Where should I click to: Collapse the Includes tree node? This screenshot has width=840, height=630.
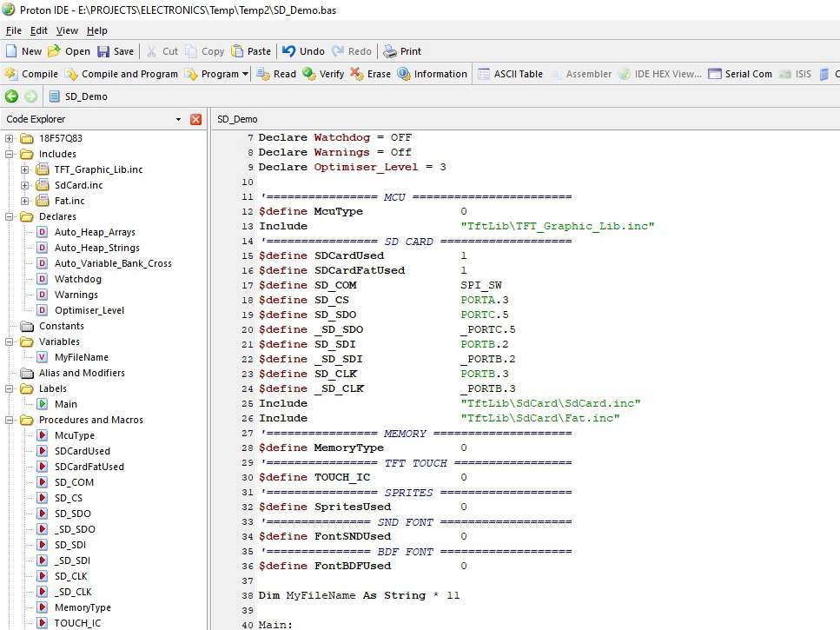pyautogui.click(x=9, y=154)
